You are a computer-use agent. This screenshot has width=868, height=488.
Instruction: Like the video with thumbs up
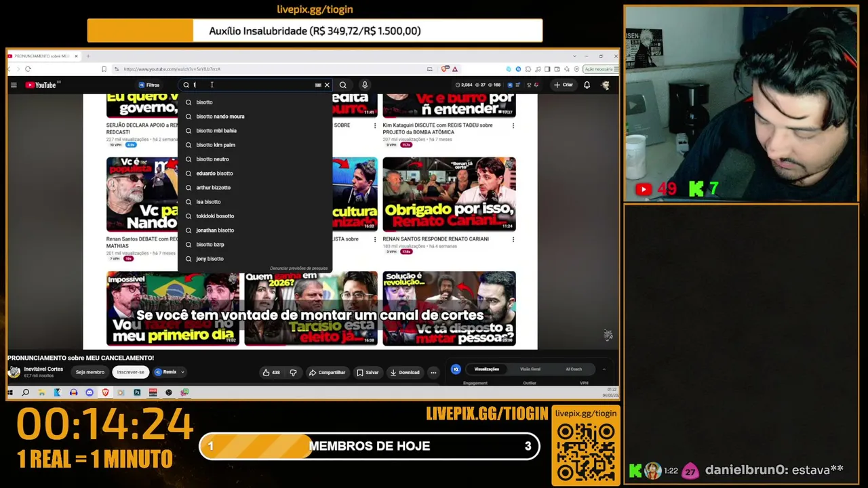(271, 372)
